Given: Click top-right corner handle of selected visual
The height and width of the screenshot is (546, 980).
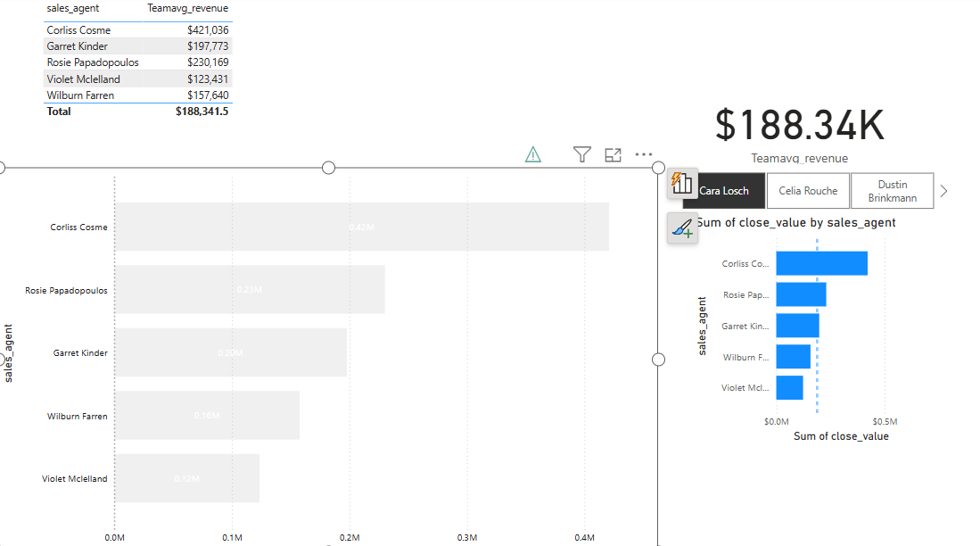Looking at the screenshot, I should pyautogui.click(x=658, y=168).
